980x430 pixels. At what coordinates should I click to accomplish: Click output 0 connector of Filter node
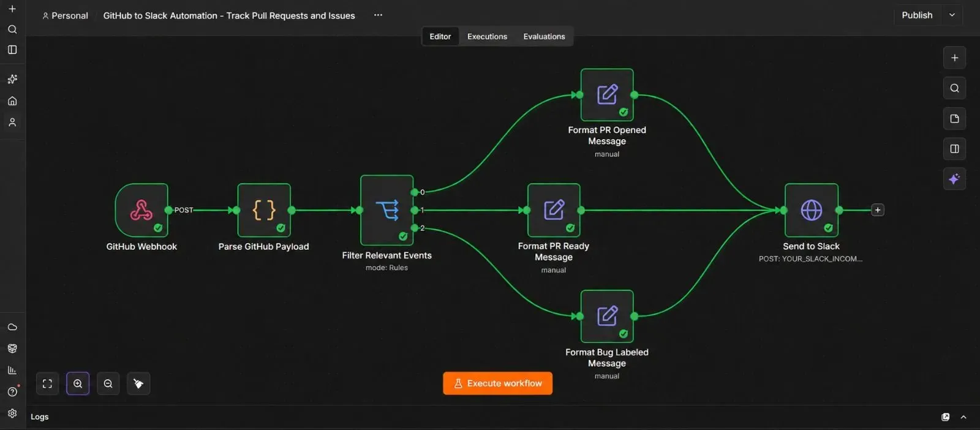click(x=415, y=192)
